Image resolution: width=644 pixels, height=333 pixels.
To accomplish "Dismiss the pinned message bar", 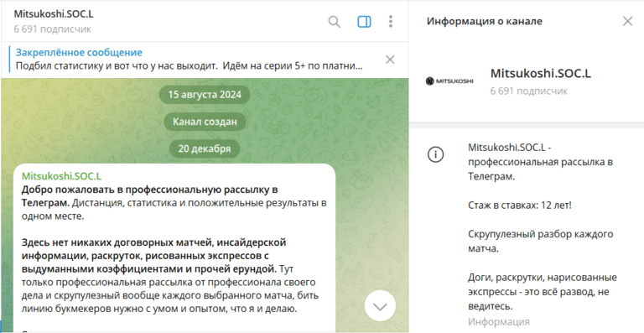I will [390, 60].
